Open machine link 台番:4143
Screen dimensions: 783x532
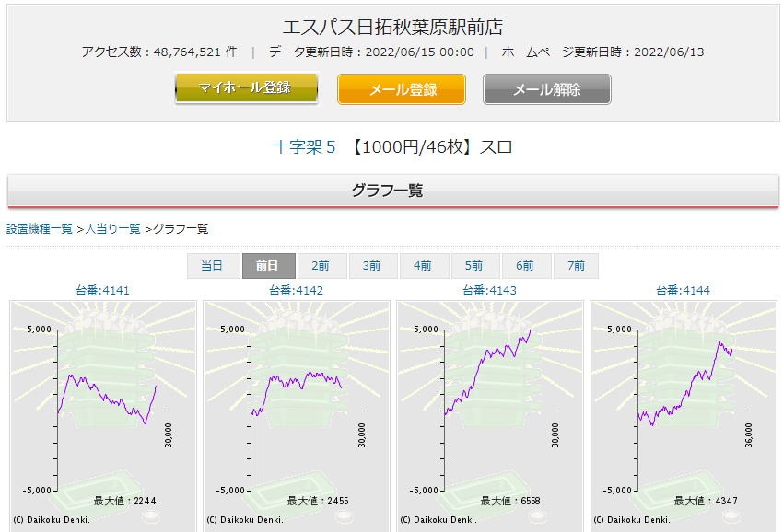point(489,291)
